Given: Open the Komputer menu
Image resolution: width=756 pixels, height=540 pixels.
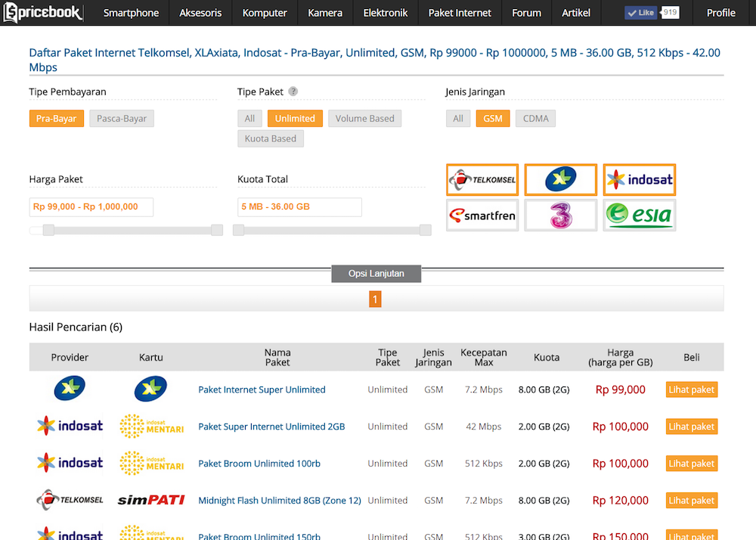Looking at the screenshot, I should [265, 13].
